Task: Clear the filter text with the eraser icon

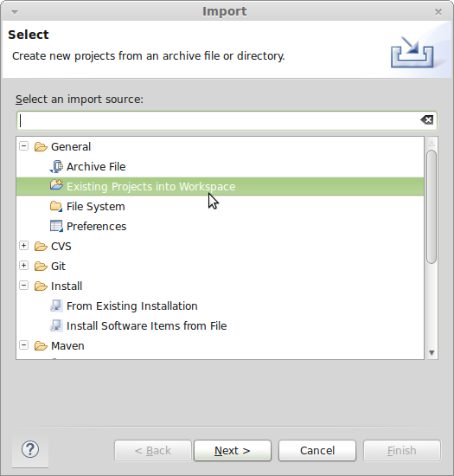Action: pyautogui.click(x=426, y=120)
